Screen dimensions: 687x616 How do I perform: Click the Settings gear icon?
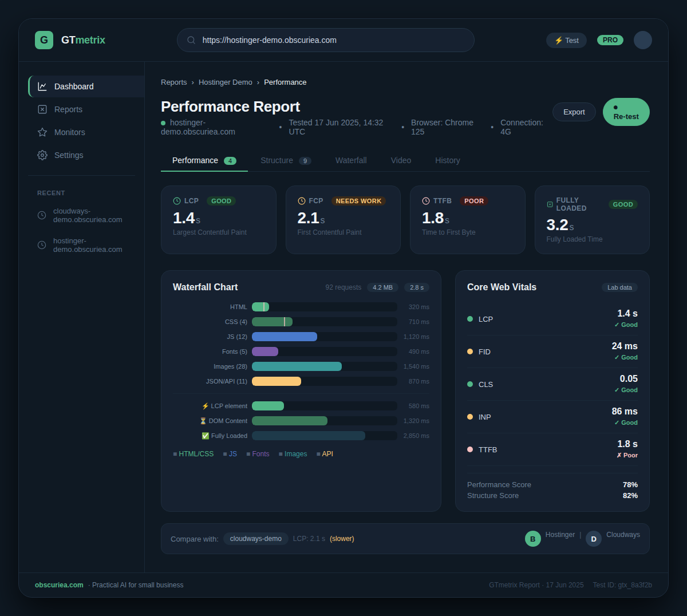point(42,155)
